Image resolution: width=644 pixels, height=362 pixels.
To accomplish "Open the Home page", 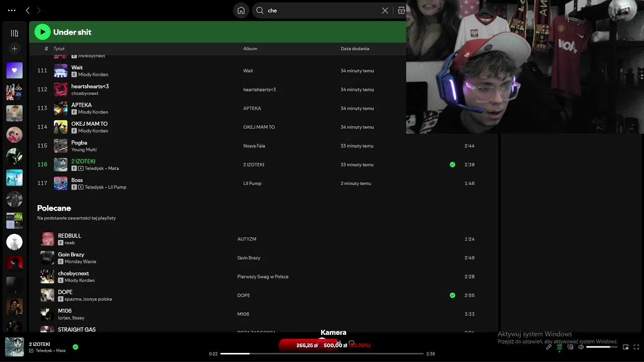I will point(241,10).
